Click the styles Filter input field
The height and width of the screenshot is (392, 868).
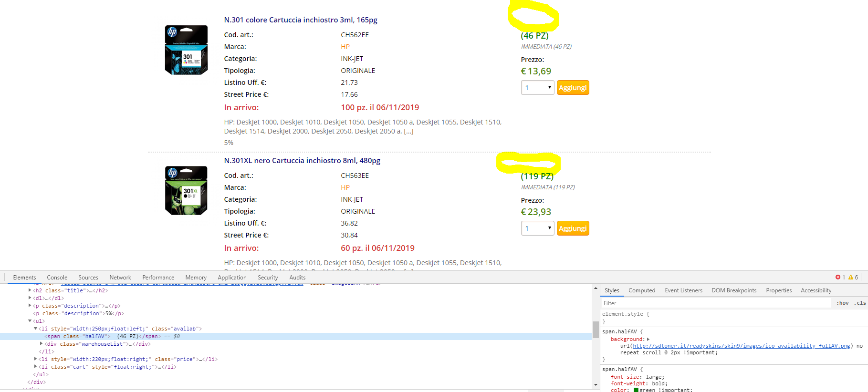[x=716, y=303]
